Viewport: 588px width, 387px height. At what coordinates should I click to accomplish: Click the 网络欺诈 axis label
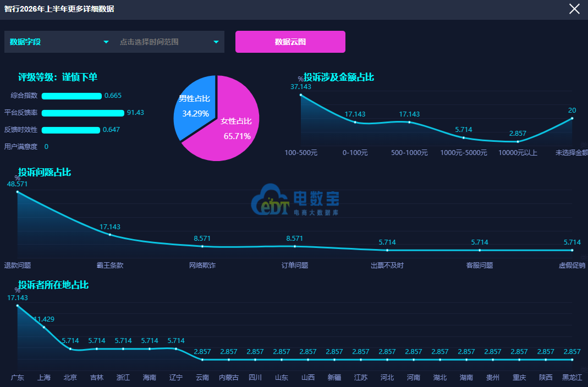tap(202, 266)
